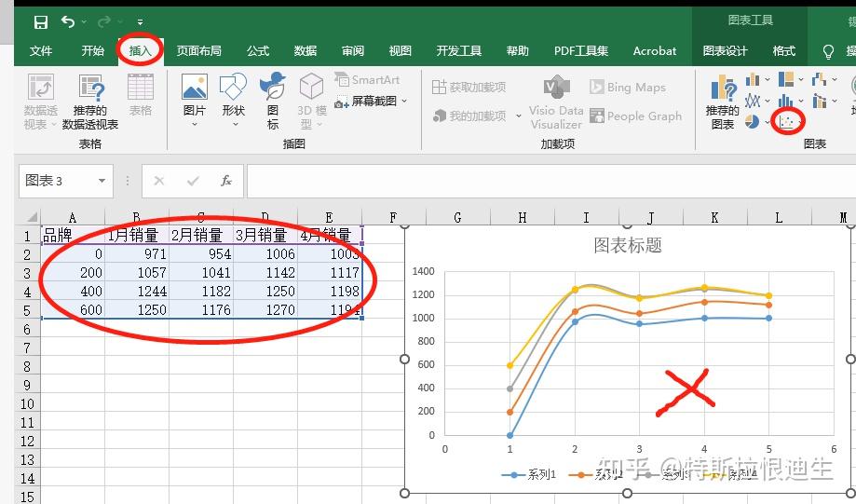Click cell D5 with value 1270
856x504 pixels.
265,309
